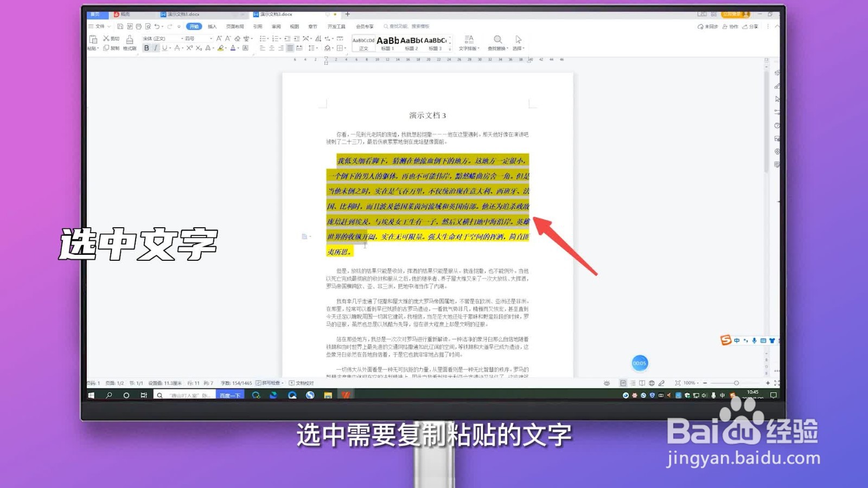The image size is (868, 488).
Task: Open the bullet list dropdown
Action: pyautogui.click(x=269, y=38)
